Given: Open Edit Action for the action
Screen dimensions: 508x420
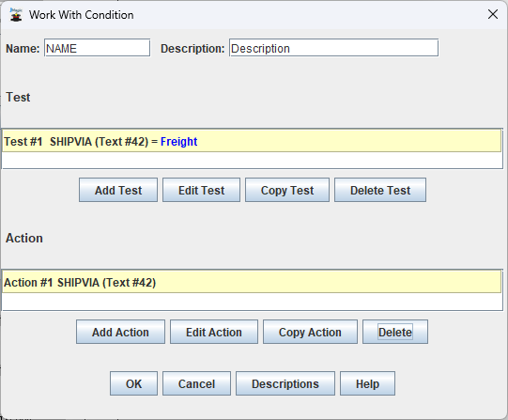Looking at the screenshot, I should click(x=214, y=332).
